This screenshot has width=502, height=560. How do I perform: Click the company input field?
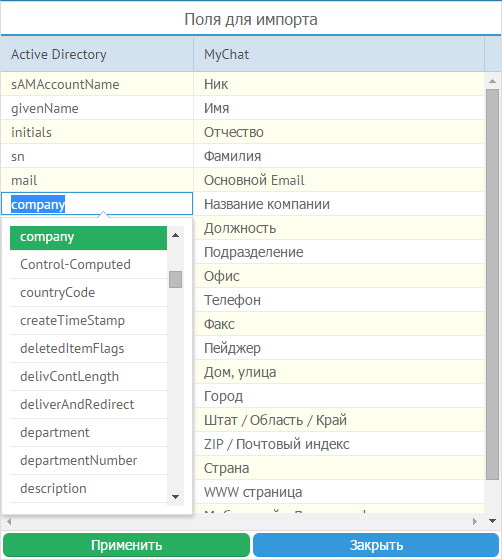(x=97, y=204)
